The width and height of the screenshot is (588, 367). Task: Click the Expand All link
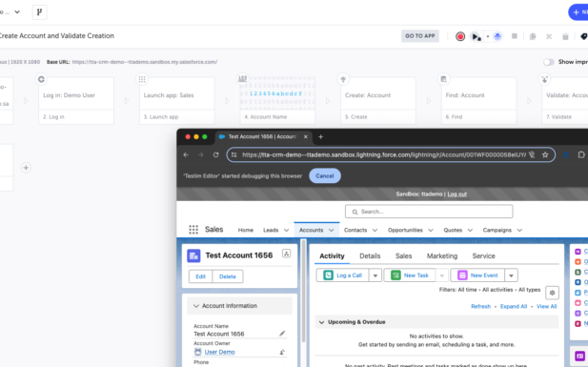point(514,307)
